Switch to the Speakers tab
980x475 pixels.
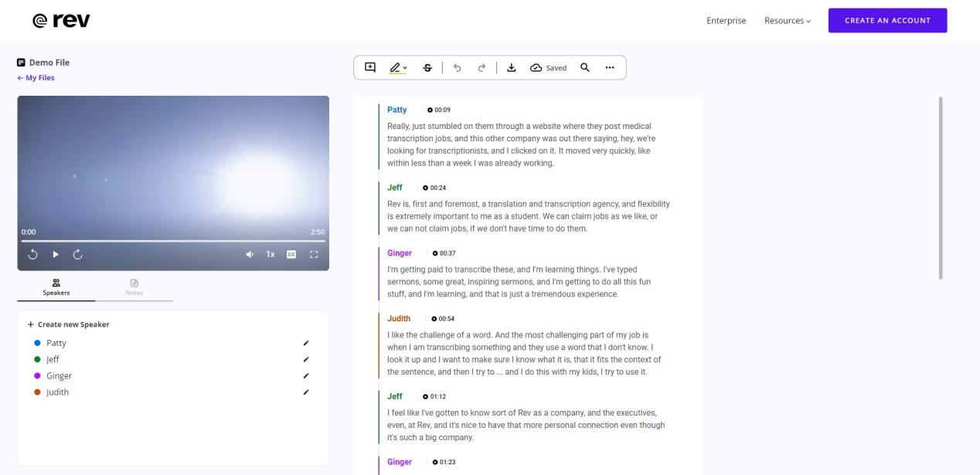(x=56, y=287)
